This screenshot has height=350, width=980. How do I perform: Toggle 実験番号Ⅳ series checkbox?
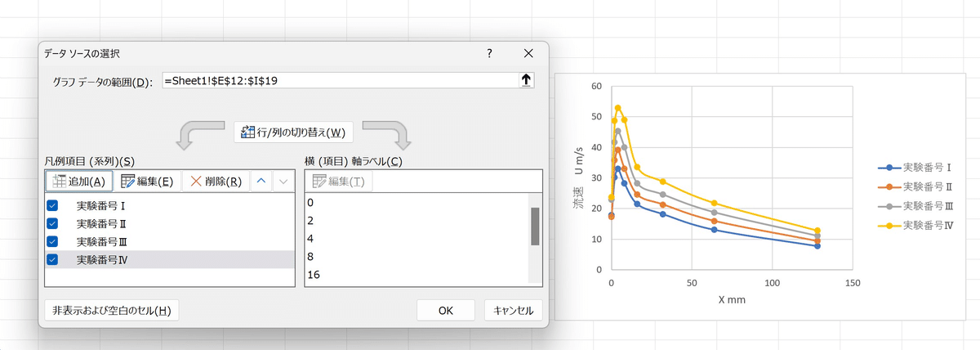(x=53, y=260)
